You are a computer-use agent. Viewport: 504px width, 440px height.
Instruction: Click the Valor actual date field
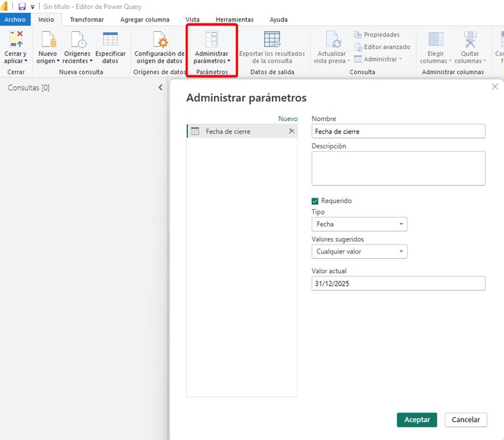click(x=398, y=283)
